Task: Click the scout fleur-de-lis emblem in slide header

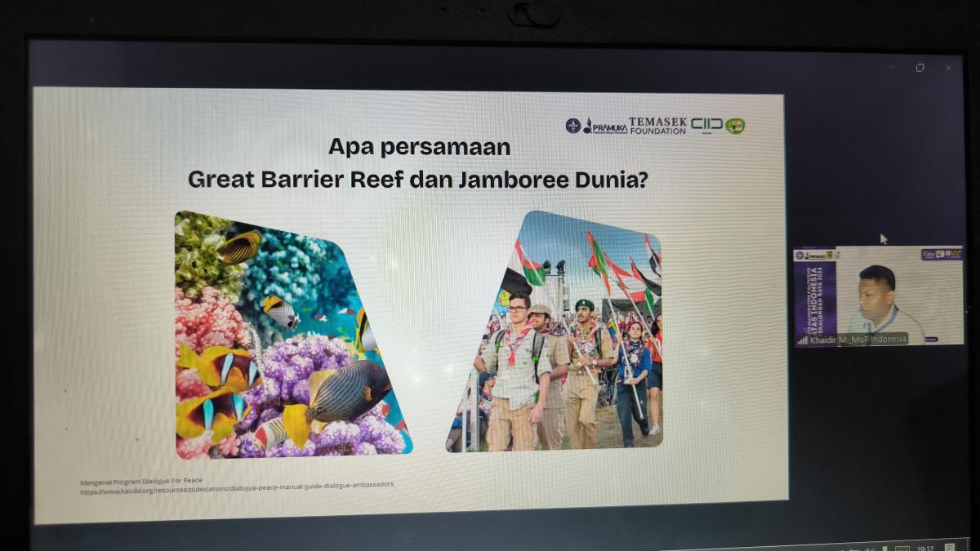Action: (x=573, y=126)
